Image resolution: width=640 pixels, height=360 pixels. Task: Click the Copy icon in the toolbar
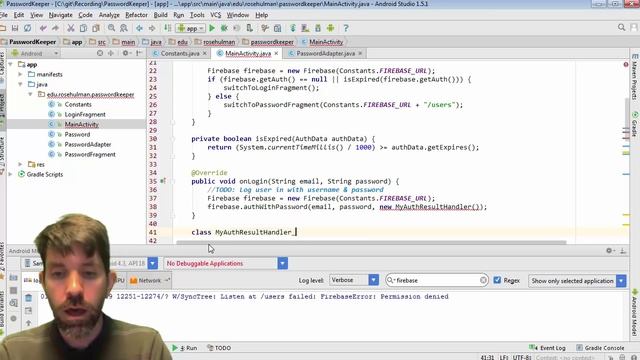point(83,28)
